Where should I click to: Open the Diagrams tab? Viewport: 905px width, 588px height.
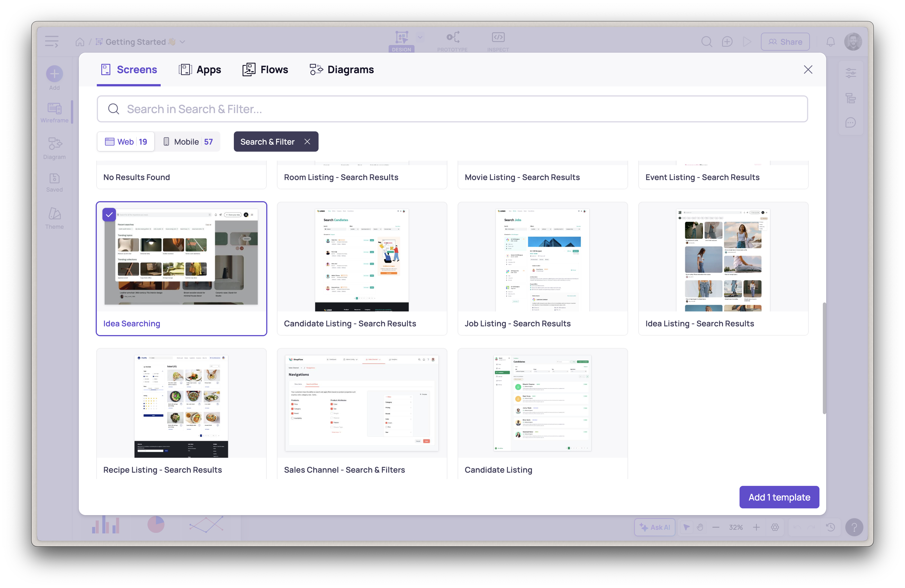(x=341, y=69)
